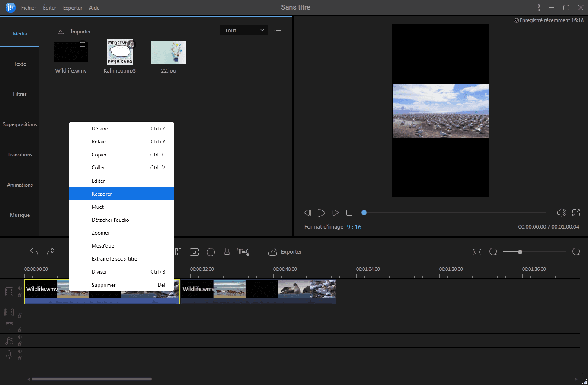
Task: Click the import arrow icon
Action: [61, 31]
